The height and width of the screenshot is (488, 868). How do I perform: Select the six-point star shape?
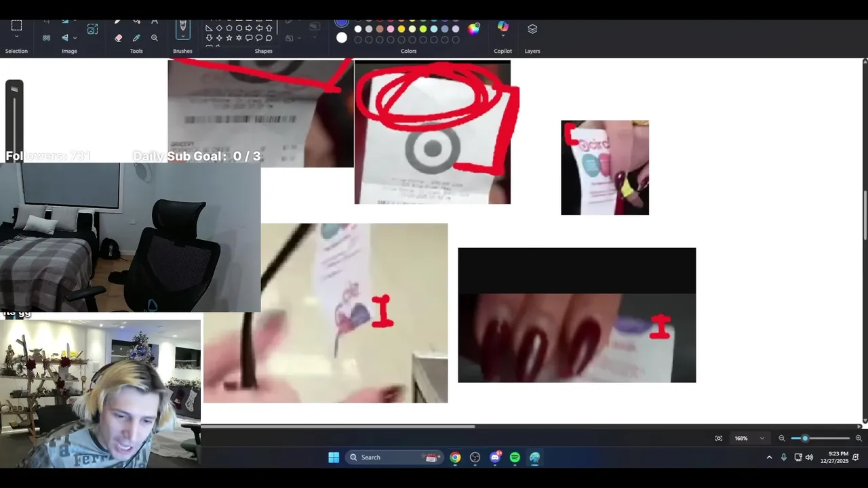239,38
